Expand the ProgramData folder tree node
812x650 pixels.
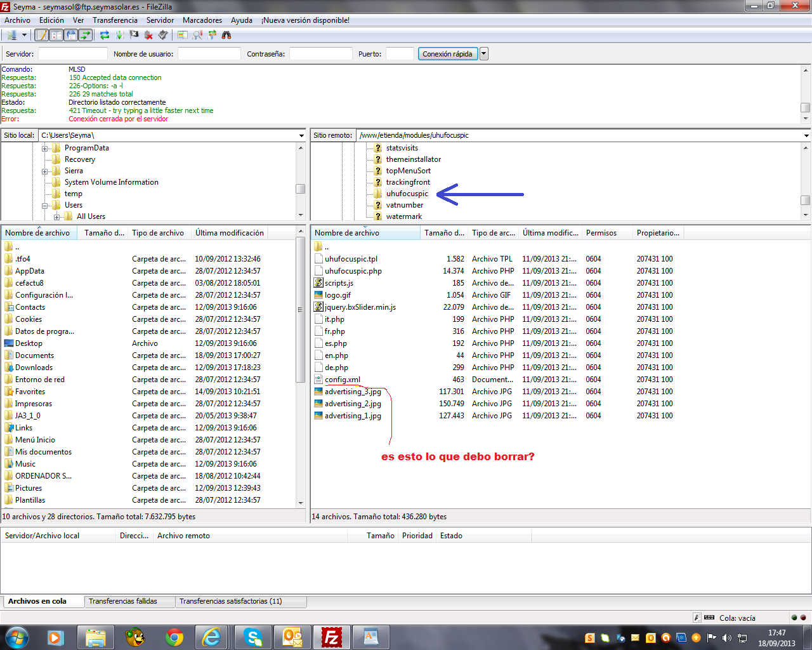[45, 149]
